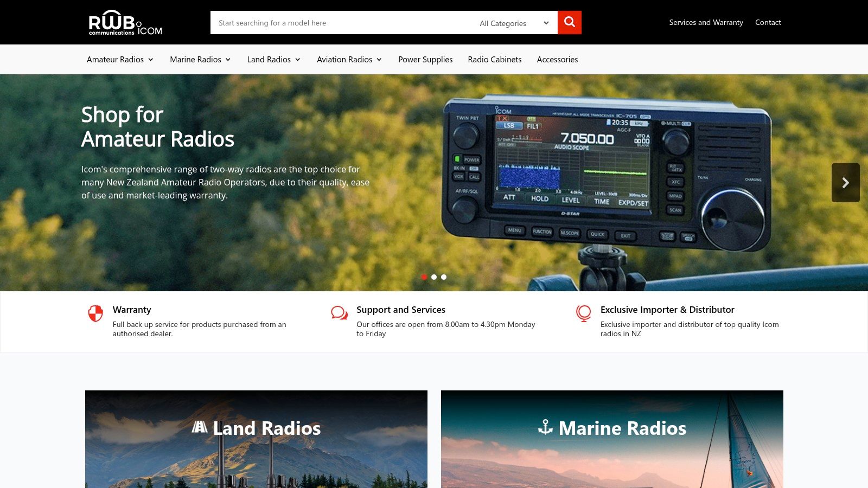Select the second carousel dot
The image size is (868, 488).
coord(434,277)
